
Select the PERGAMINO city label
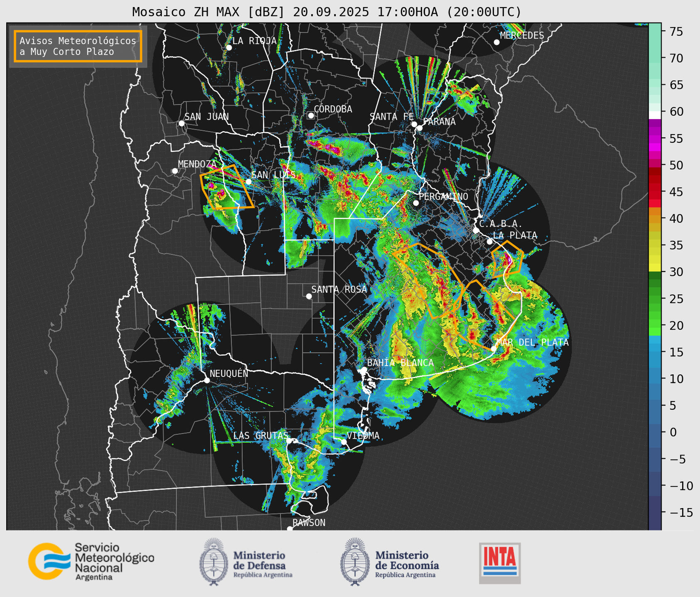coord(444,196)
